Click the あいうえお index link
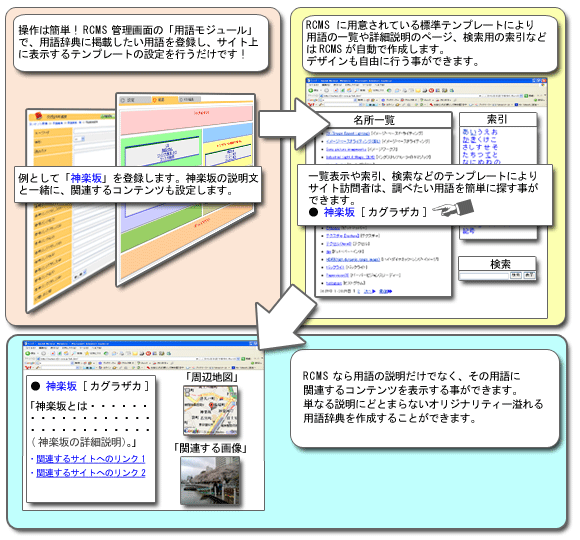Screen dimensions: 580x540 click(x=480, y=132)
